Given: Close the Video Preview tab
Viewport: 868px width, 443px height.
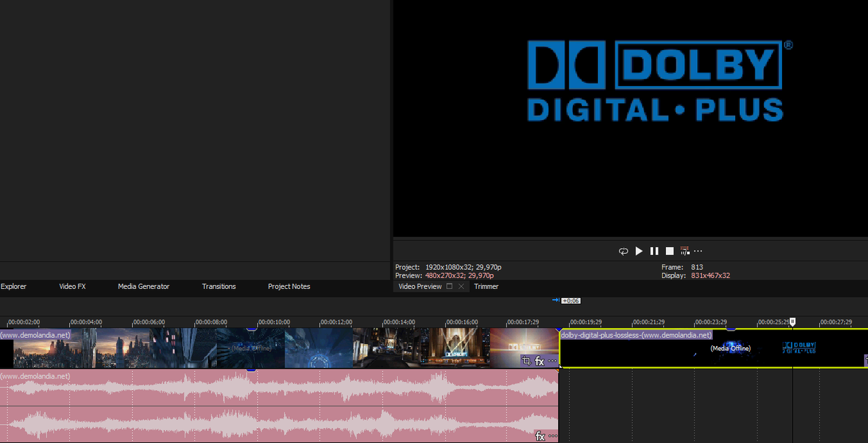Looking at the screenshot, I should (x=461, y=286).
